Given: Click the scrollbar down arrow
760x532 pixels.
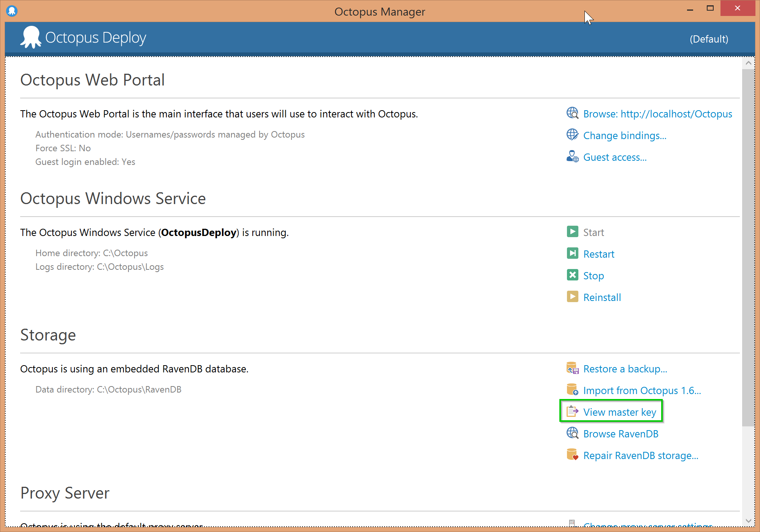Looking at the screenshot, I should coord(748,521).
